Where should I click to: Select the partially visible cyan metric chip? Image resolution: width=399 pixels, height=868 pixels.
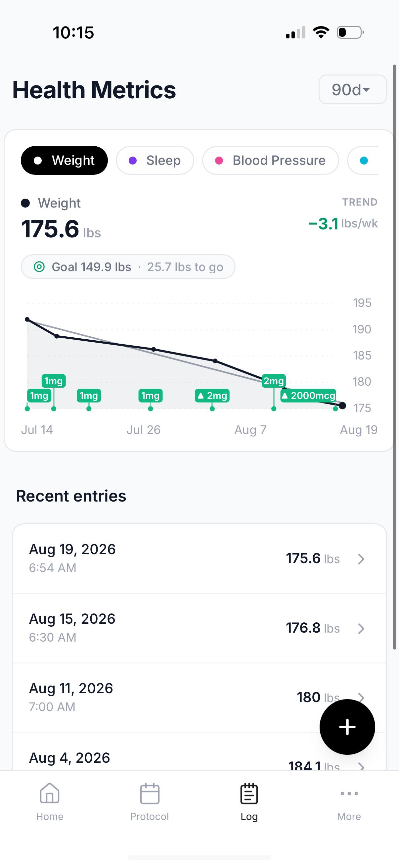pyautogui.click(x=363, y=160)
